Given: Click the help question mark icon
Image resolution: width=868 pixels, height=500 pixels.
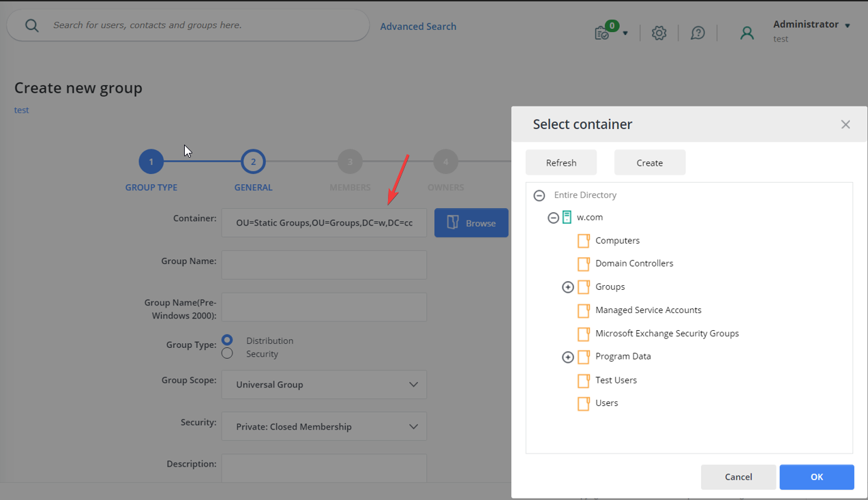Looking at the screenshot, I should [x=698, y=32].
